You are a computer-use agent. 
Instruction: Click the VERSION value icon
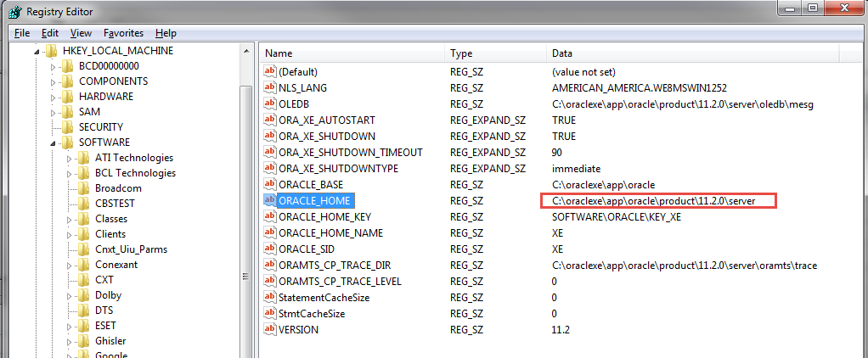(269, 328)
